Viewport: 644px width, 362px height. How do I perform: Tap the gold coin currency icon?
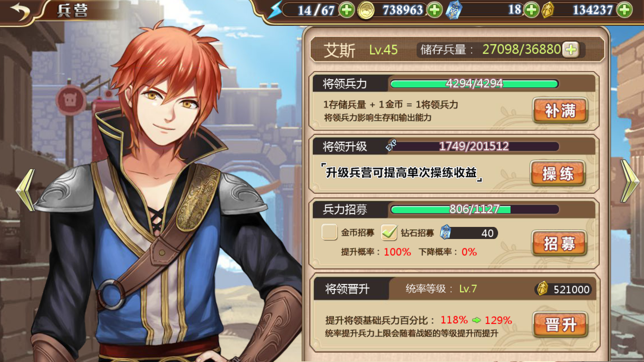coord(366,11)
